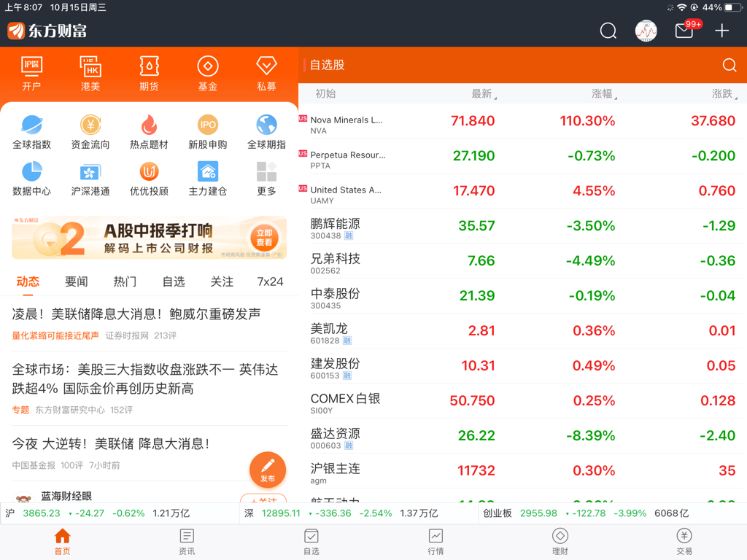Switch to 交易 trade bottom tab
This screenshot has width=747, height=560.
pos(684,542)
